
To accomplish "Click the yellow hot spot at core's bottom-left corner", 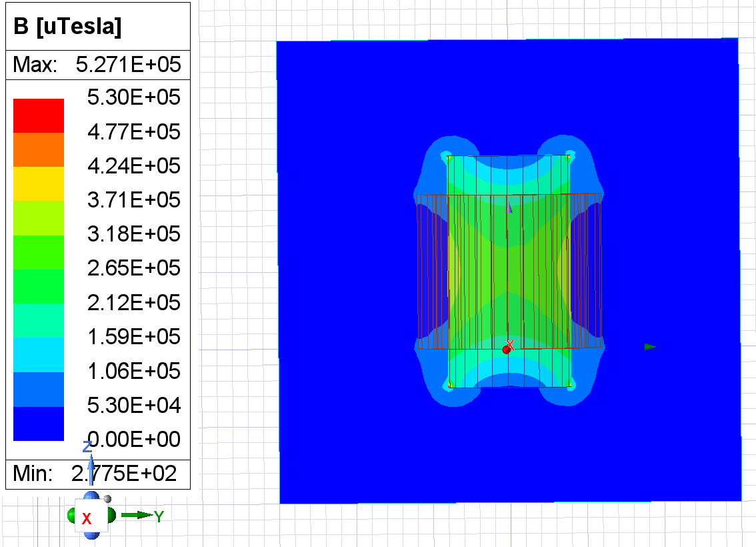I will click(451, 384).
